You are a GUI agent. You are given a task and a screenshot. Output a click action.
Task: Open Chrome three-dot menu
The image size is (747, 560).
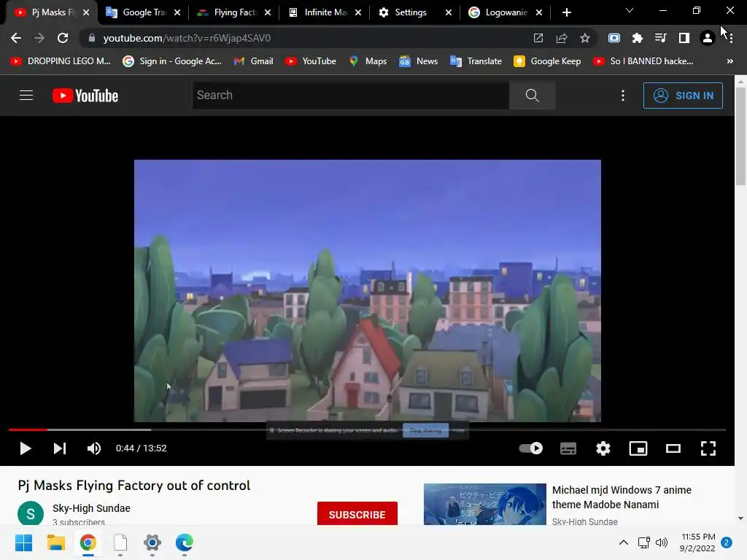[x=731, y=38]
